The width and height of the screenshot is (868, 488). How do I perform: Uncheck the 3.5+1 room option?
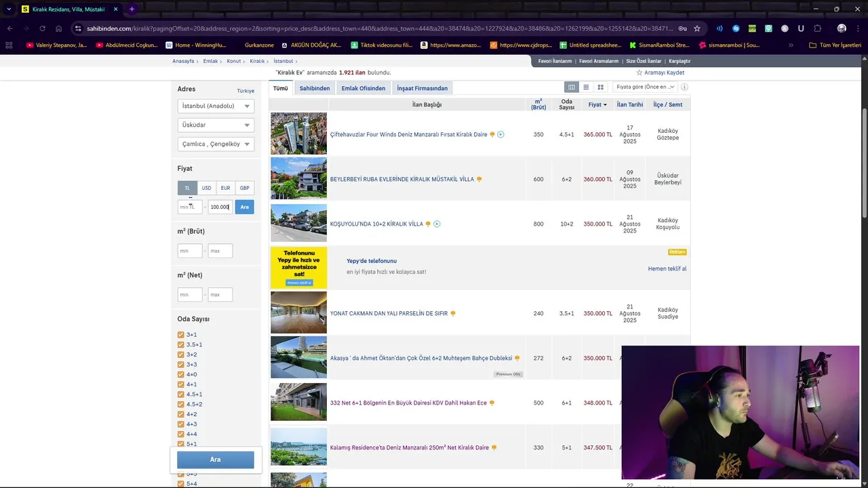point(181,344)
